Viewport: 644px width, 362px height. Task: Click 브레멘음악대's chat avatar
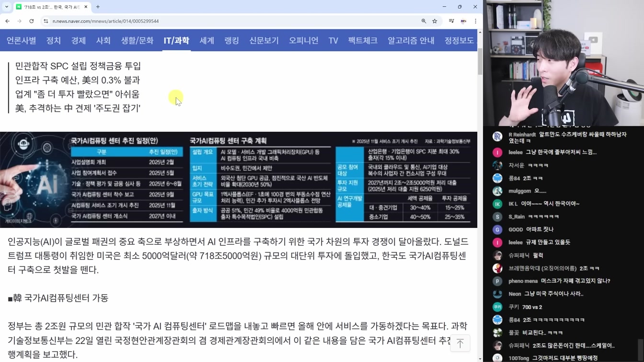coord(497,268)
